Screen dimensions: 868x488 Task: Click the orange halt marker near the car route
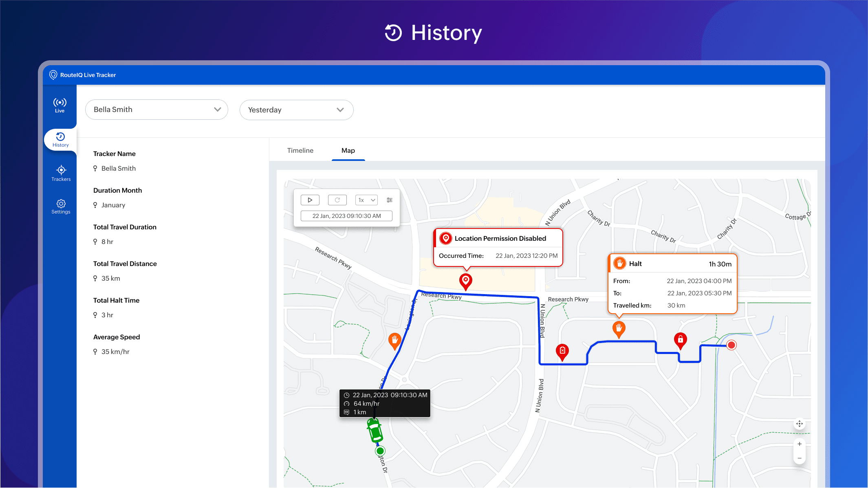click(394, 340)
